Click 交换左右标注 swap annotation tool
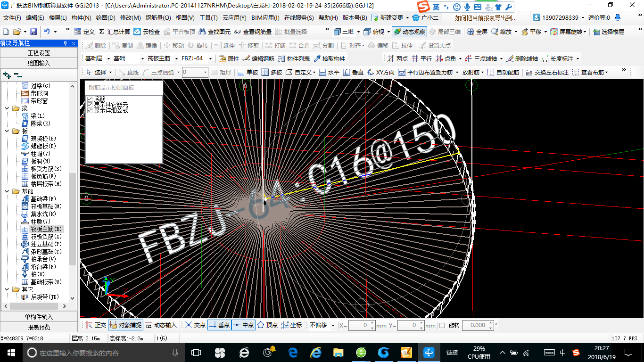Viewport: 644px width, 362px height. tap(547, 72)
